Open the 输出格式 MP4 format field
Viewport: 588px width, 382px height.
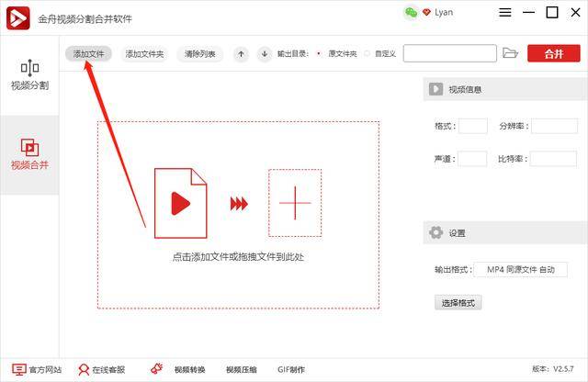(x=521, y=270)
